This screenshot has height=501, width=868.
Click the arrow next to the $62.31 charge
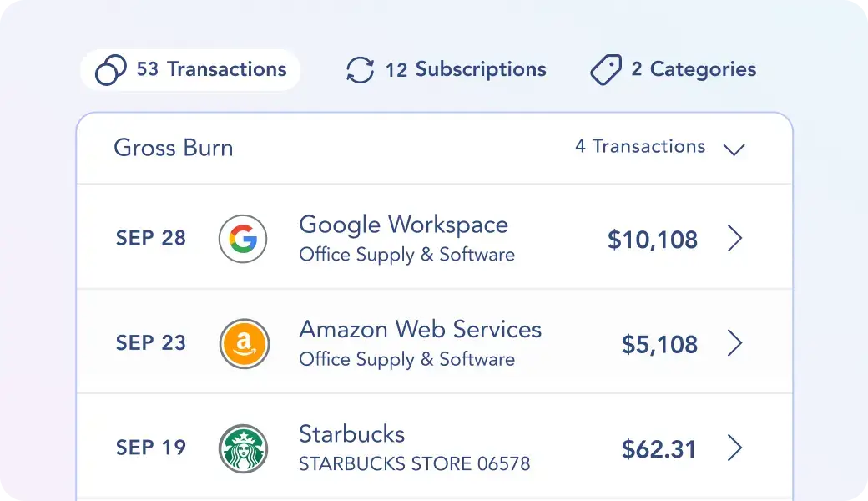[735, 448]
